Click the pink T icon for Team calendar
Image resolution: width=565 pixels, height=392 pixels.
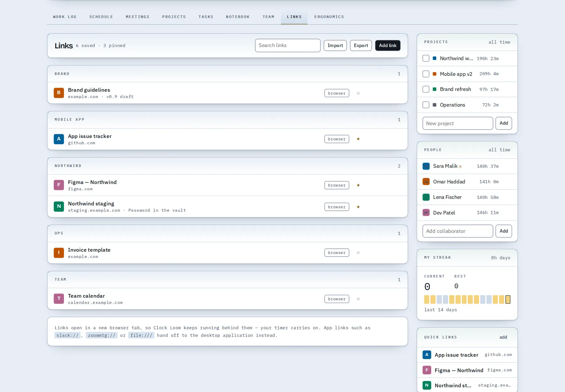pos(59,299)
